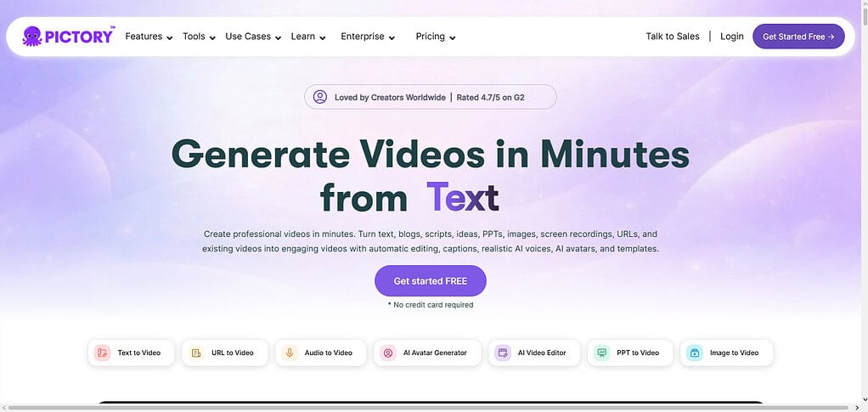The width and height of the screenshot is (868, 412).
Task: Click the Get Started Free header button
Action: click(798, 37)
